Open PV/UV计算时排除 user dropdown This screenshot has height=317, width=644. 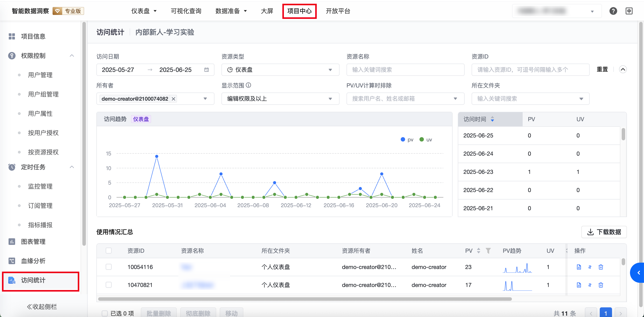coord(405,99)
